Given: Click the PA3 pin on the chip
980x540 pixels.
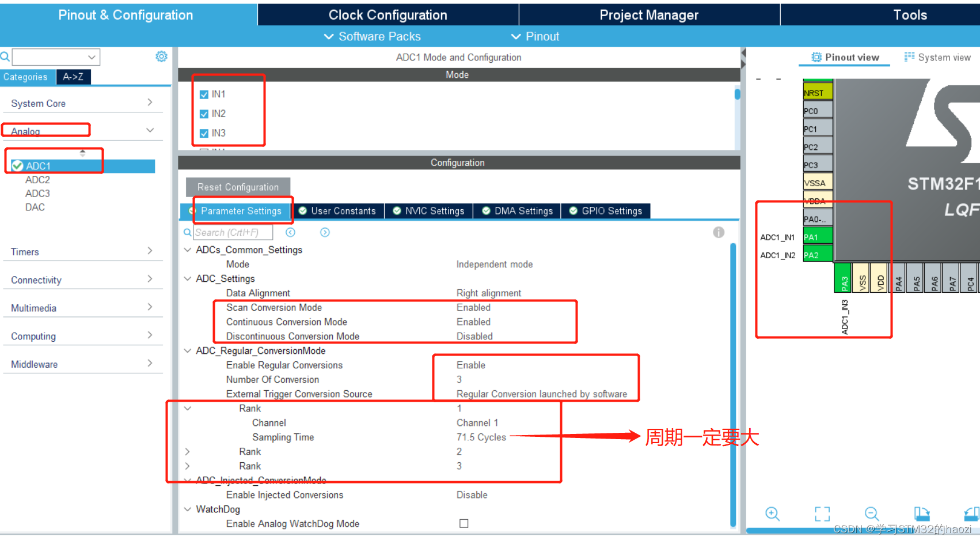Looking at the screenshot, I should [843, 278].
